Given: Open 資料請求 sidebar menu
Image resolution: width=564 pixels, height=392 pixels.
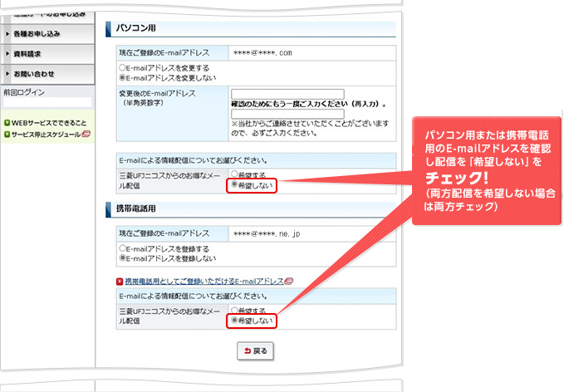Looking at the screenshot, I should coord(47,54).
